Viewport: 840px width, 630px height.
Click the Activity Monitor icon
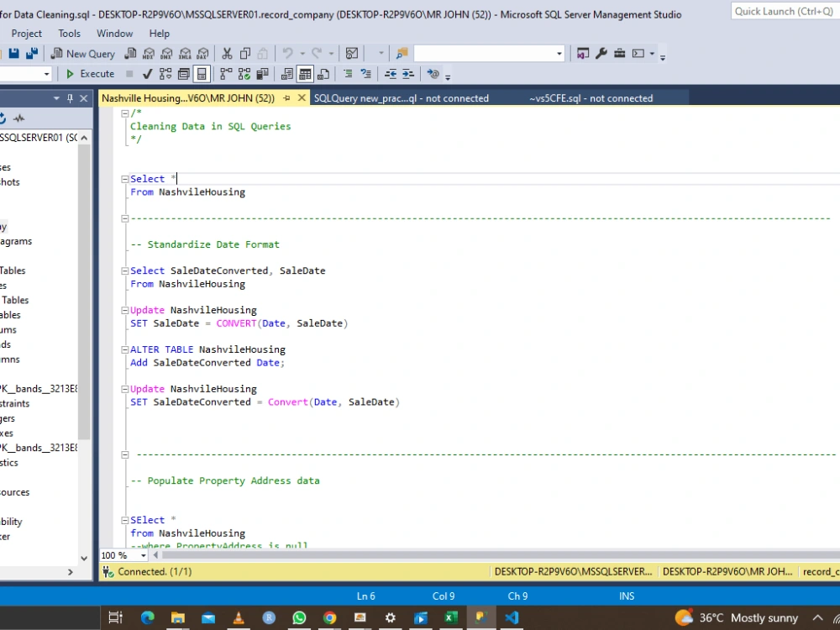coord(352,53)
